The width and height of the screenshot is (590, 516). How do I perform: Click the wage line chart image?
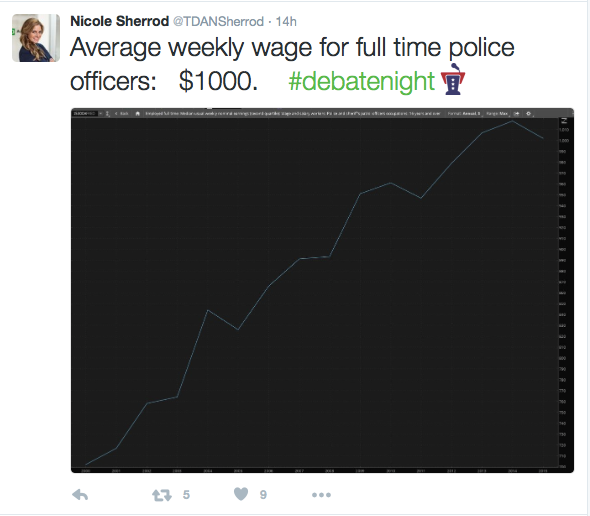tap(322, 291)
